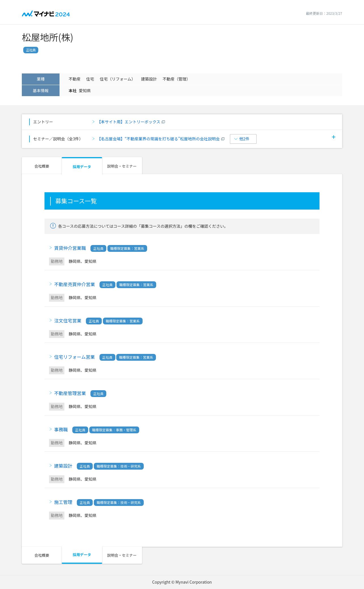Image resolution: width=364 pixels, height=589 pixels.
Task: Expand the seminar section with the plus icon
Action: 334,137
